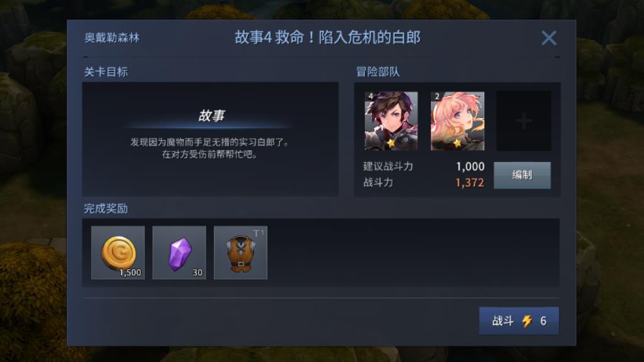Click the story description text panel

pos(210,148)
